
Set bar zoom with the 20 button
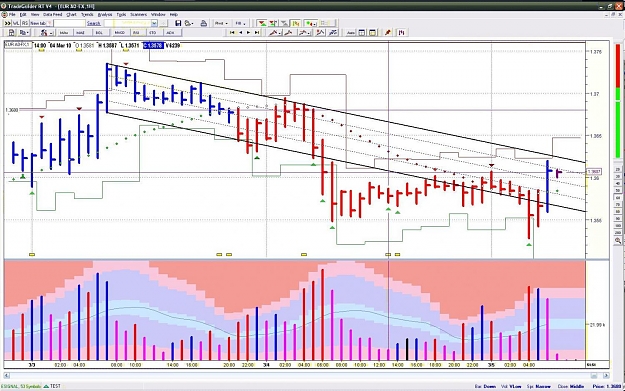tap(618, 169)
